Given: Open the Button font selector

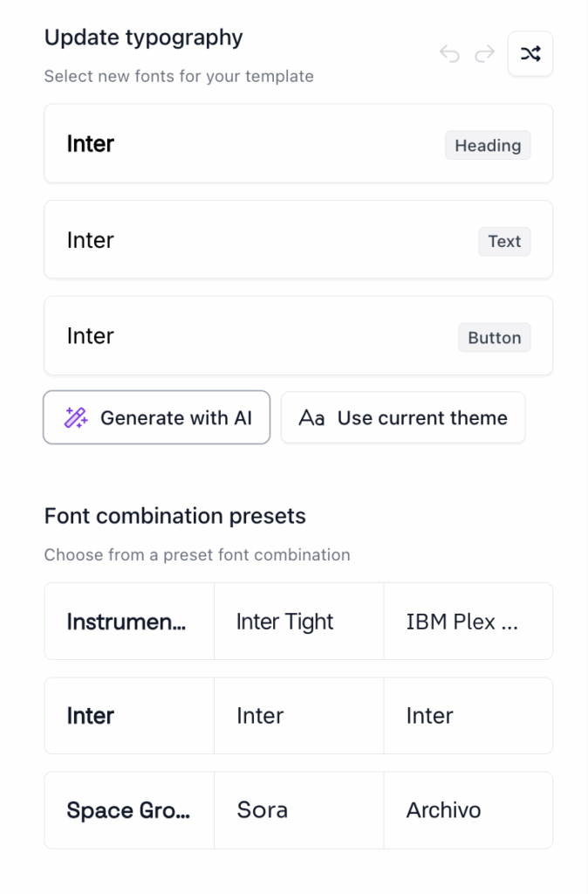Looking at the screenshot, I should 298,335.
